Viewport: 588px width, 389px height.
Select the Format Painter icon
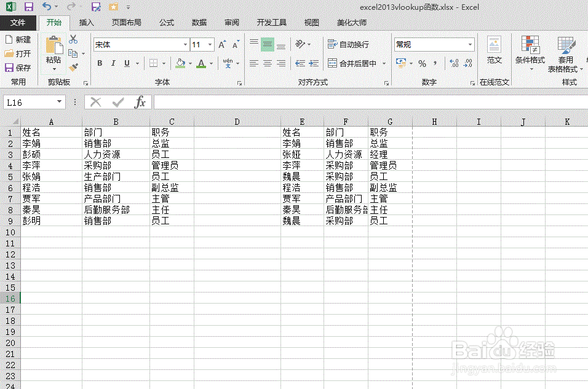73,66
